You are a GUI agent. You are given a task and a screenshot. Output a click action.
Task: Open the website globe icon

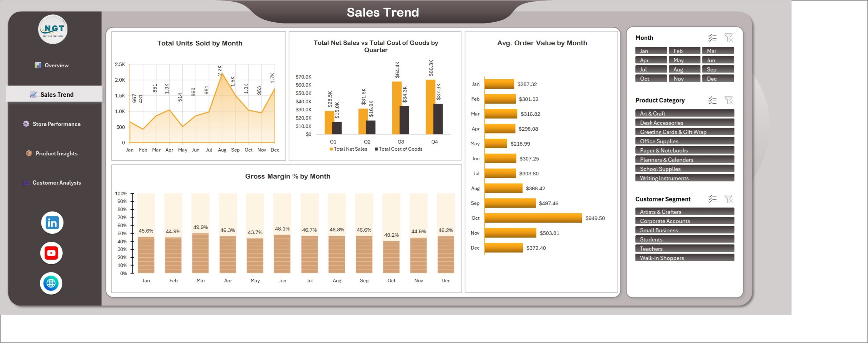[51, 283]
